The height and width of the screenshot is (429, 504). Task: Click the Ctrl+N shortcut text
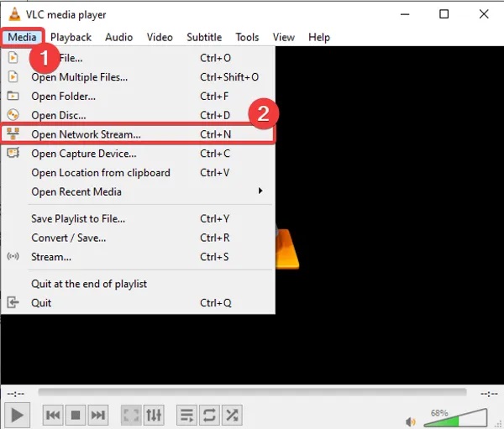216,134
